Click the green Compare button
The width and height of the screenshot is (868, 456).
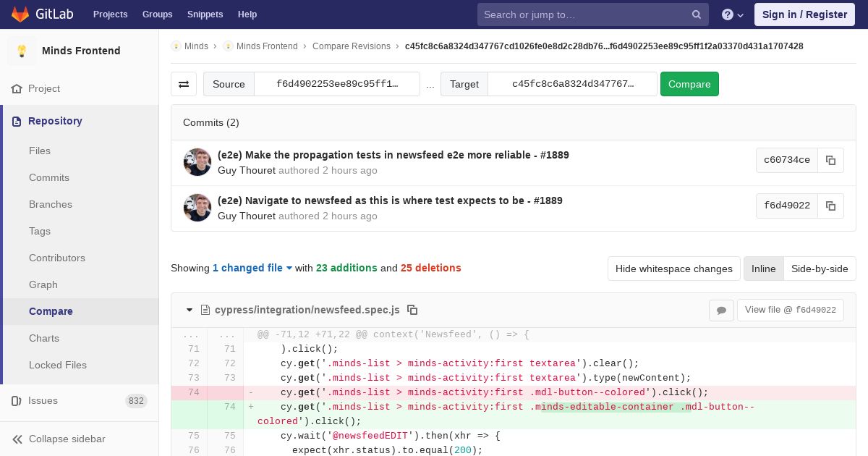click(x=689, y=84)
